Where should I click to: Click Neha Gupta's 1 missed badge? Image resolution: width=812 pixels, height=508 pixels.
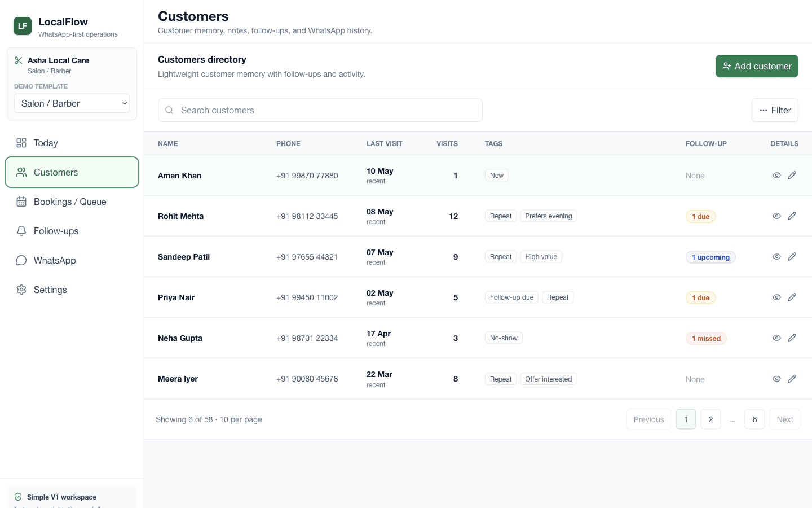[706, 339]
